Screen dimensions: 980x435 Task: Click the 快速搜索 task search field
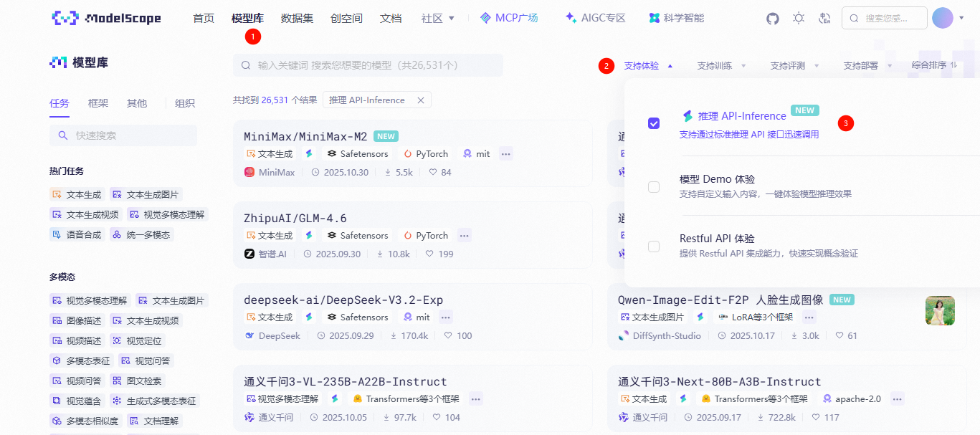coord(123,135)
